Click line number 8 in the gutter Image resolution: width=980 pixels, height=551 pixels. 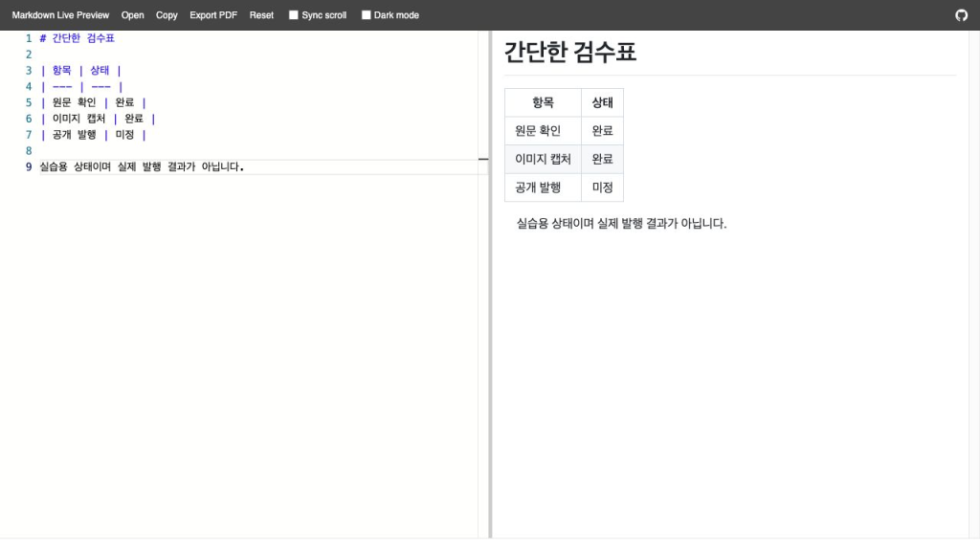tap(28, 150)
